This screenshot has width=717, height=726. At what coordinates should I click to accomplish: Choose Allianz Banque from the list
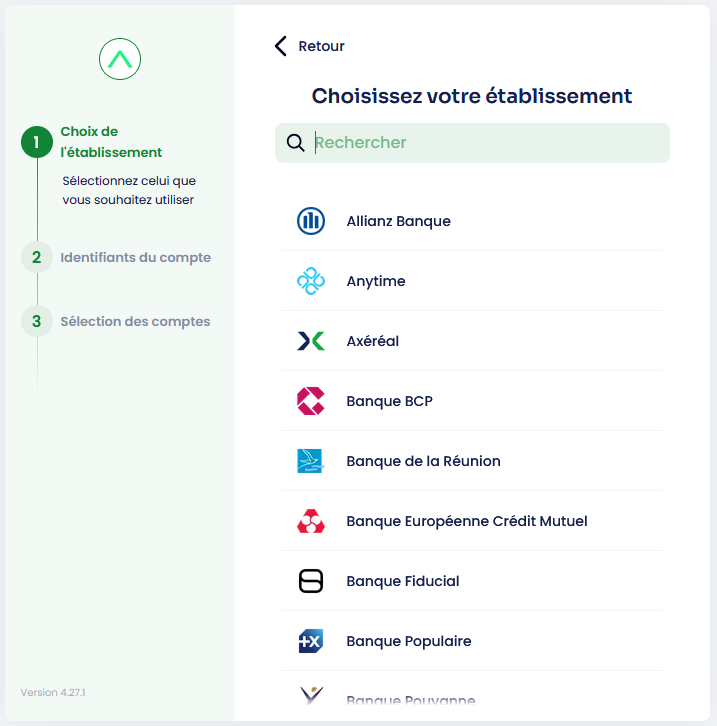tap(398, 221)
